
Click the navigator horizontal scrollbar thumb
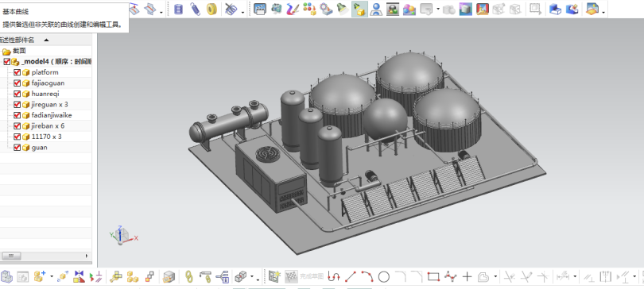coord(11,256)
